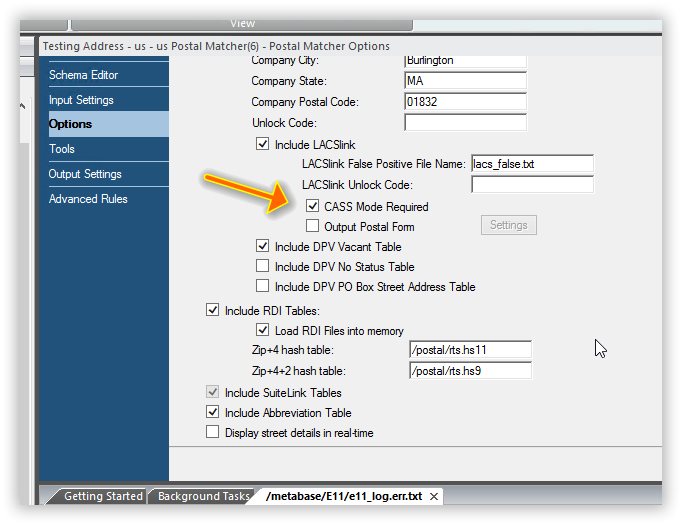
Task: Uncheck CASS Mode Required
Action: pyautogui.click(x=312, y=206)
